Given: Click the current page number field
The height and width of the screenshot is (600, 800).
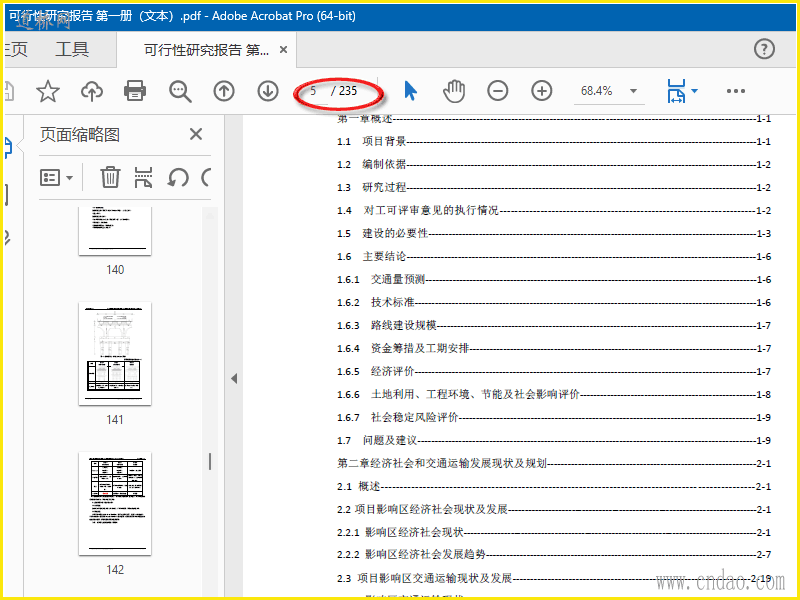Looking at the screenshot, I should pyautogui.click(x=313, y=91).
